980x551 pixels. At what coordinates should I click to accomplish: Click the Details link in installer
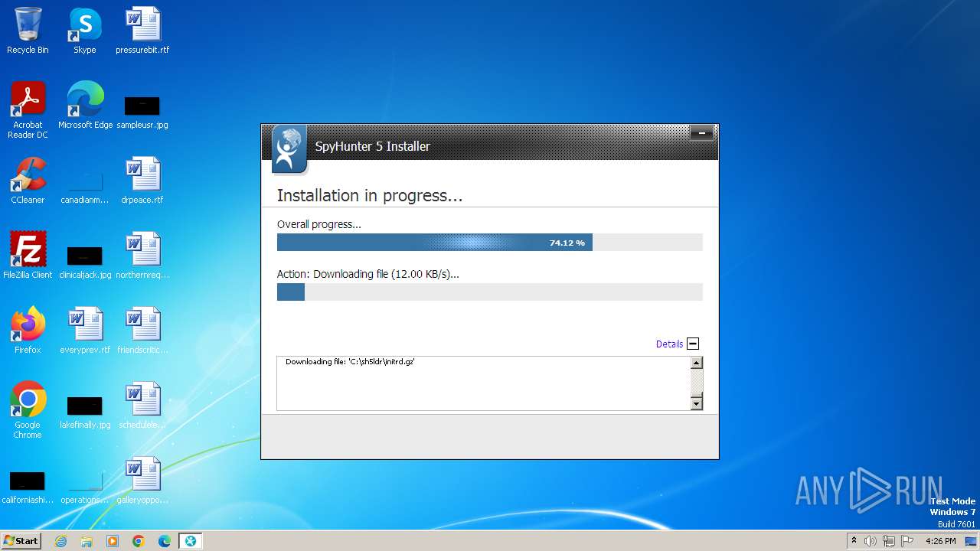pyautogui.click(x=669, y=344)
